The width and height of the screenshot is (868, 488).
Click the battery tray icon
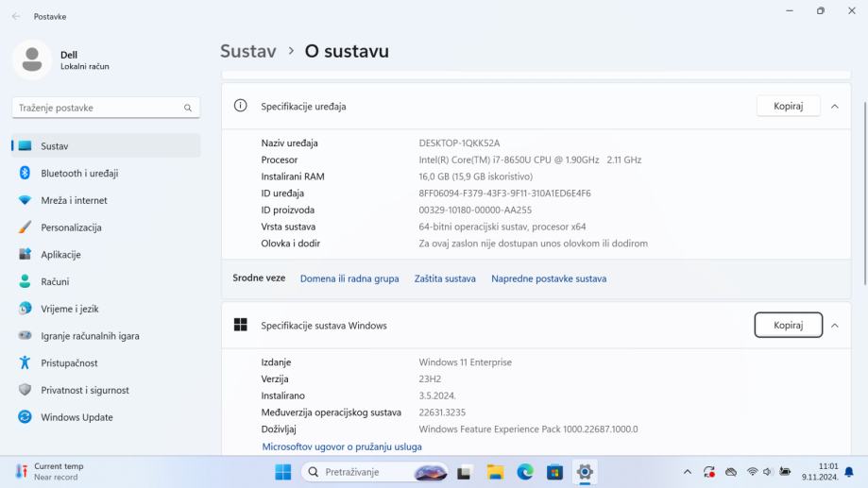[785, 471]
